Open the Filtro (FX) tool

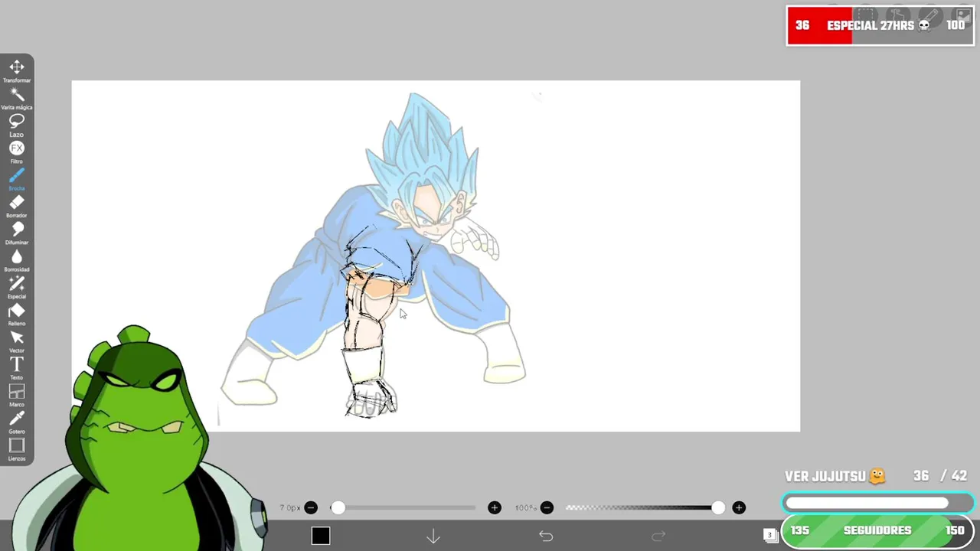(x=17, y=152)
